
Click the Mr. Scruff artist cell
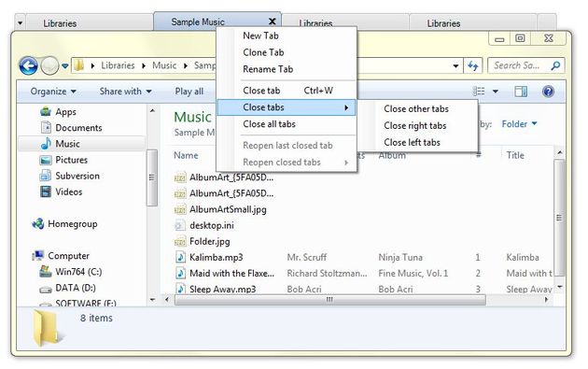point(307,258)
